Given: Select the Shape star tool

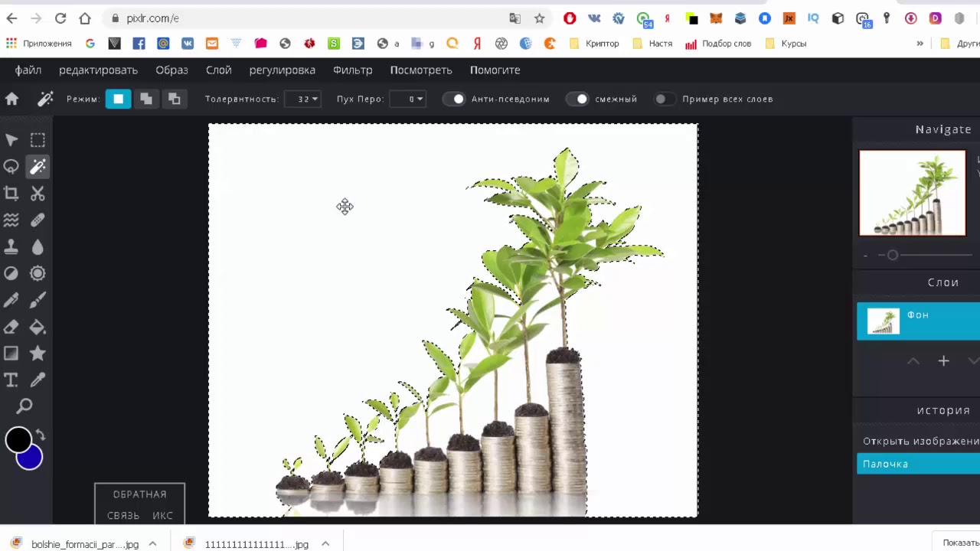Looking at the screenshot, I should [x=38, y=354].
